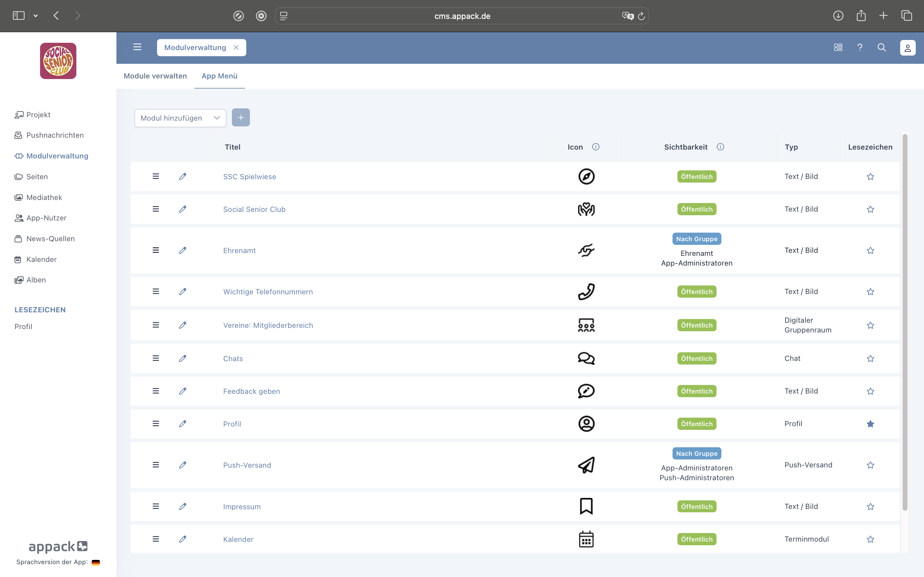Expand Safari sidebar options chevron
924x577 pixels.
pos(35,16)
